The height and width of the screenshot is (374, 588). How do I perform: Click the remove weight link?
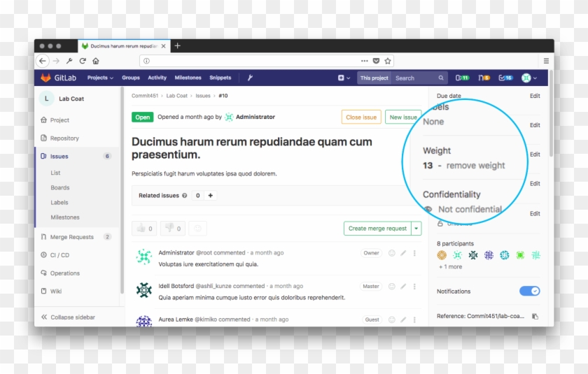coord(475,166)
